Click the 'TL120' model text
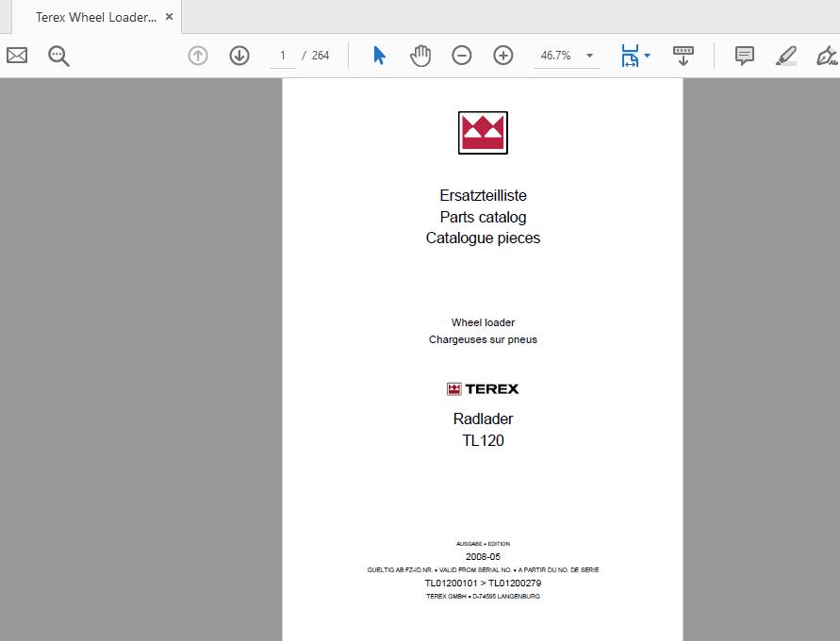 pos(483,440)
